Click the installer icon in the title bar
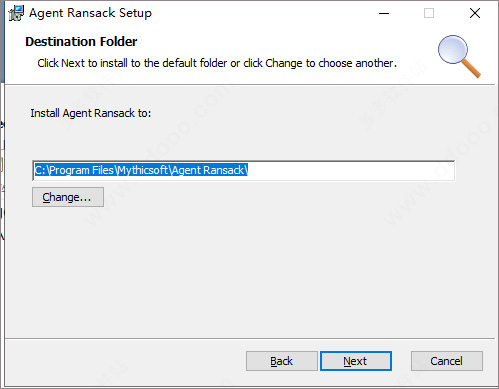Viewport: 499px width, 389px height. tap(16, 13)
